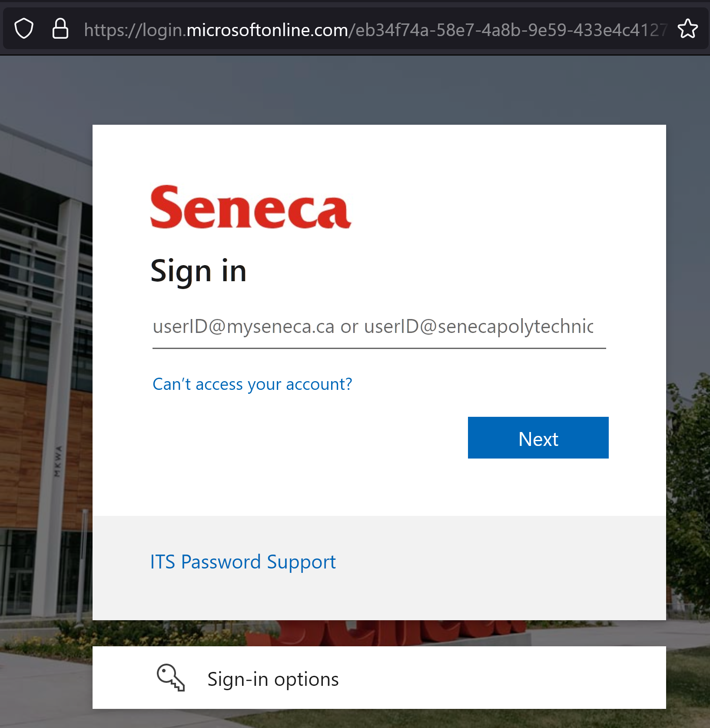Click the underline beneath the userID field
The height and width of the screenshot is (728, 710).
379,348
